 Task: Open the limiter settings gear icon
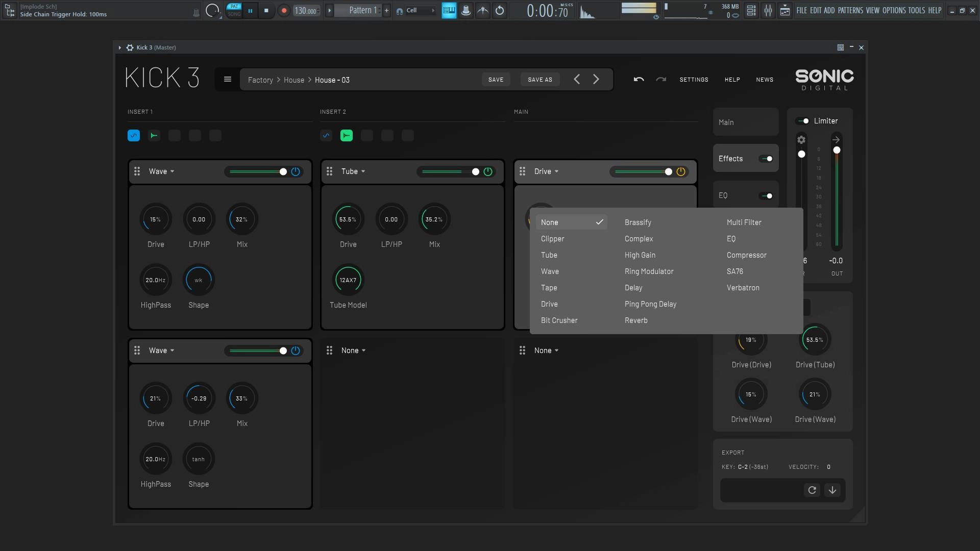click(x=801, y=140)
